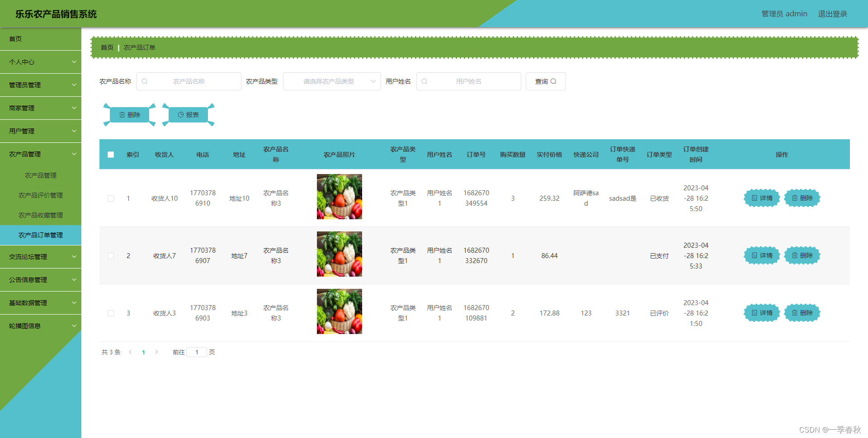The height and width of the screenshot is (438, 868).
Task: Delete the order row of 收货人10
Action: (802, 198)
